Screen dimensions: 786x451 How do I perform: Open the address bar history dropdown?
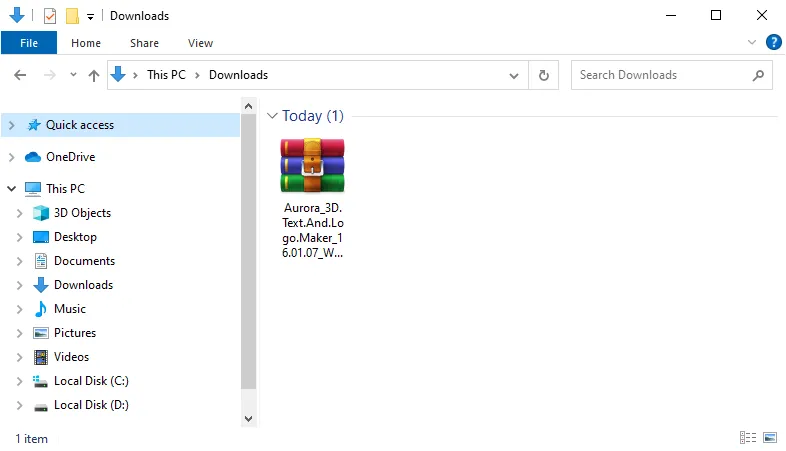pyautogui.click(x=514, y=76)
